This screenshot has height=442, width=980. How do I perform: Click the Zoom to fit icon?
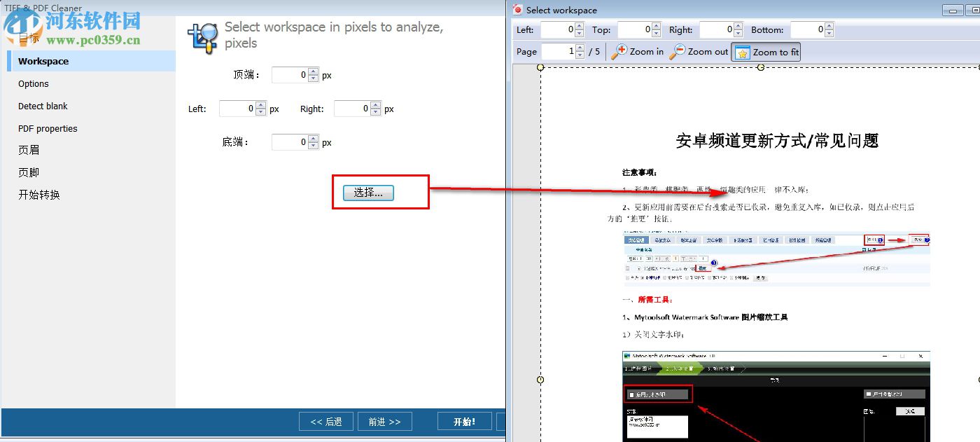741,51
